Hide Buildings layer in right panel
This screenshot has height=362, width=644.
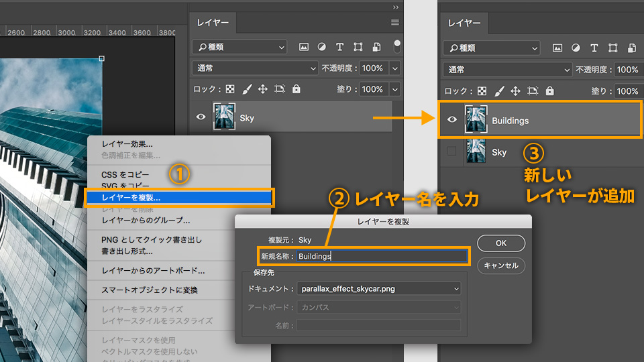pos(451,119)
